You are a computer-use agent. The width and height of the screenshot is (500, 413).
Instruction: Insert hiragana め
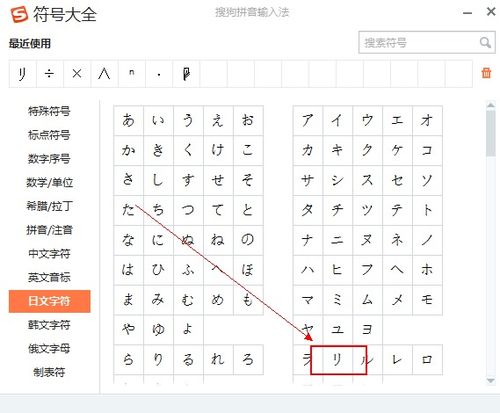coord(218,300)
